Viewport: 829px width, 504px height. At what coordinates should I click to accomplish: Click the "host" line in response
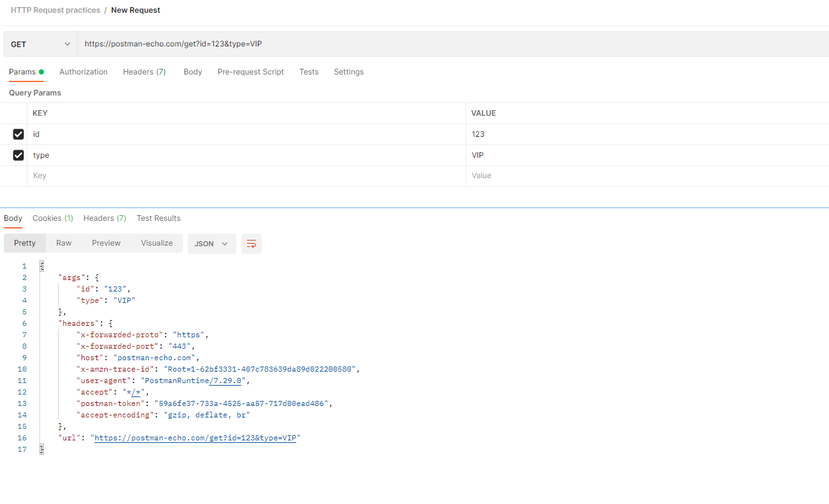coord(138,358)
